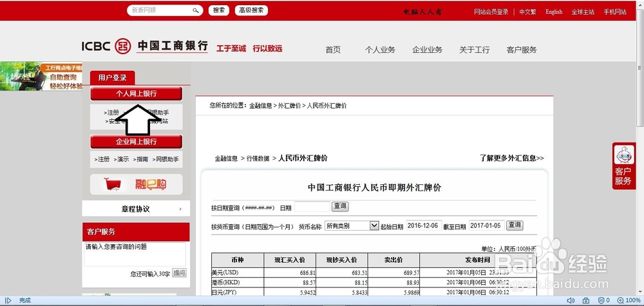Click the 请输入您要咨询的问题 text box
This screenshot has width=644, height=306.
(x=135, y=254)
